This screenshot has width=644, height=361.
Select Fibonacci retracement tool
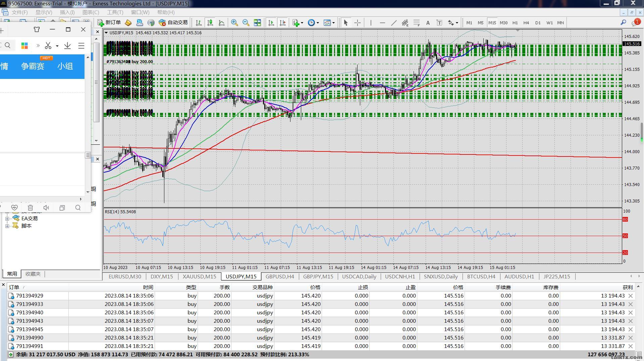[417, 22]
